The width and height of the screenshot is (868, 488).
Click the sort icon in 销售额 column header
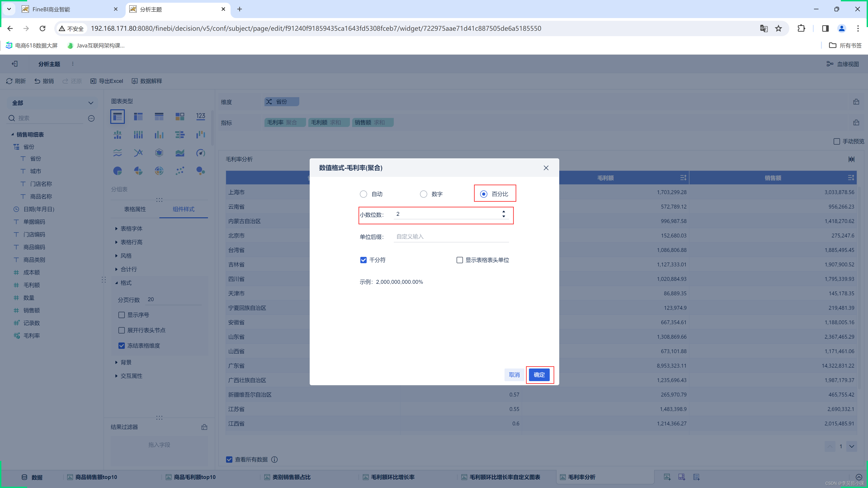851,178
